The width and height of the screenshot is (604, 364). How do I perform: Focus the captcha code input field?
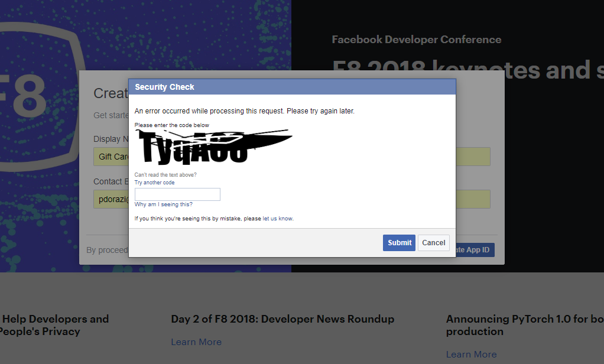click(177, 194)
